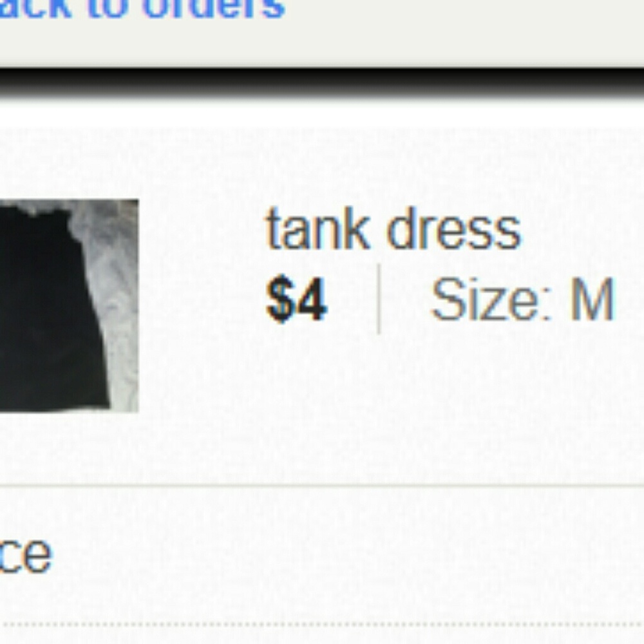Image resolution: width=644 pixels, height=644 pixels.
Task: Click the partial 'ce' label text
Action: click(x=26, y=554)
